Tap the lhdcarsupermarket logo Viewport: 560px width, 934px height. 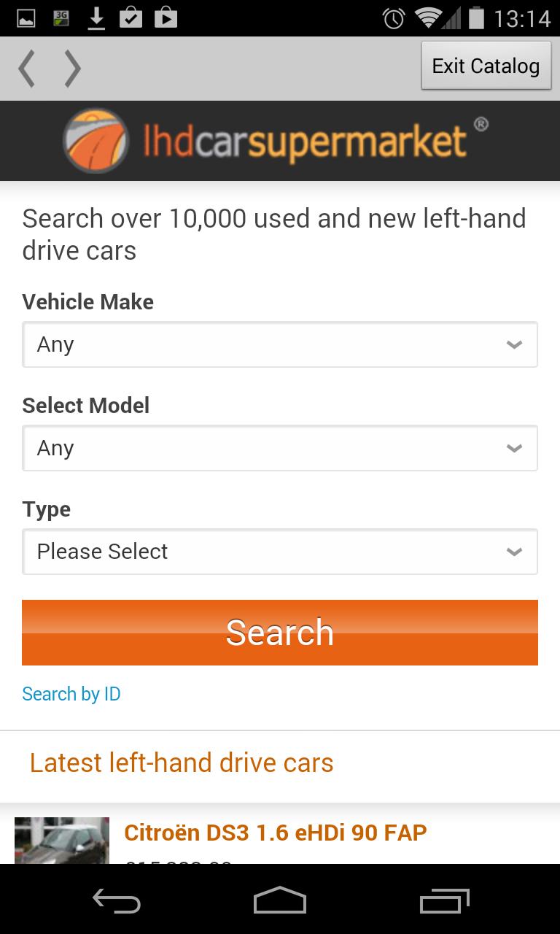[276, 140]
